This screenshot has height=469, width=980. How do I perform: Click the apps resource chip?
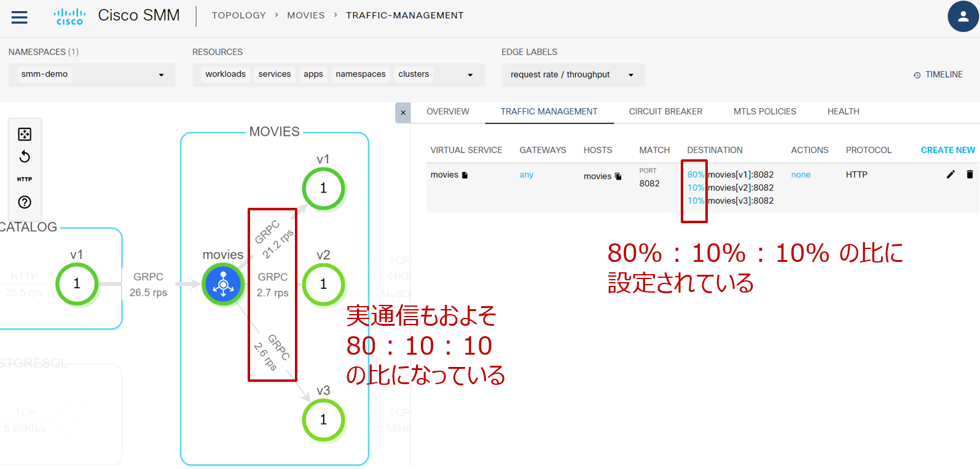(x=313, y=74)
